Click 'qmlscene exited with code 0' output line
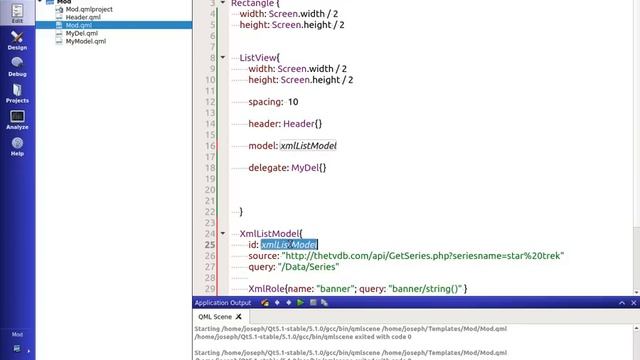This screenshot has height=360, width=640. pyautogui.click(x=303, y=337)
